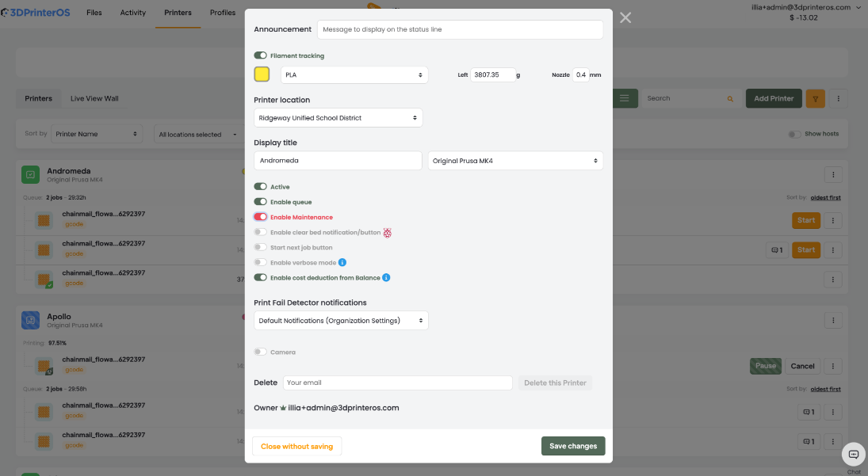
Task: Toggle Enable cost deduction from Balance
Action: tap(260, 277)
